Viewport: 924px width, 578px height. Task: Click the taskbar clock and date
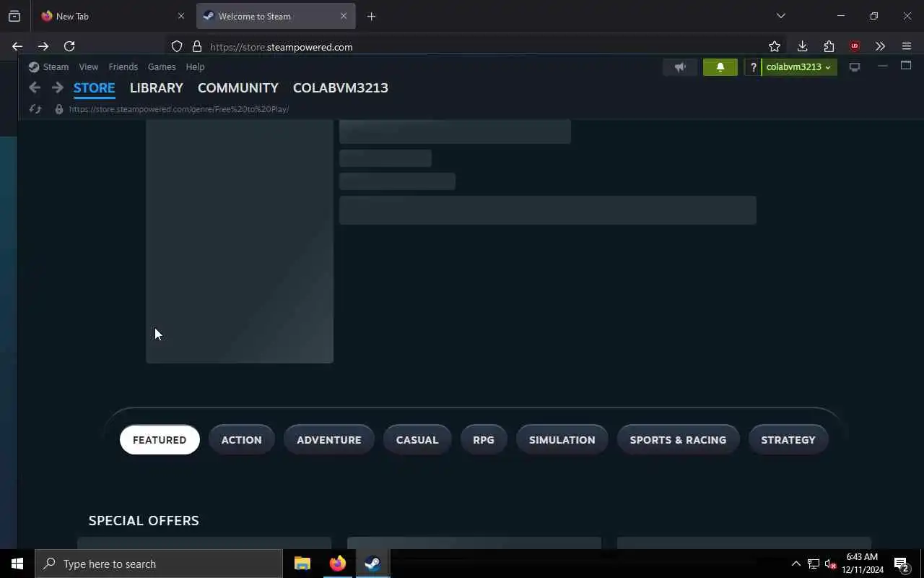[x=863, y=564]
